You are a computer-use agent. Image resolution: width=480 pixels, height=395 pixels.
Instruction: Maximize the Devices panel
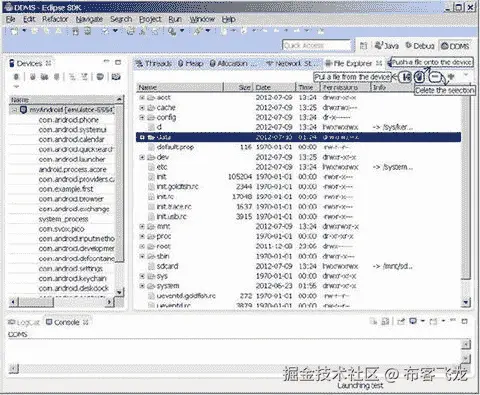pyautogui.click(x=118, y=62)
